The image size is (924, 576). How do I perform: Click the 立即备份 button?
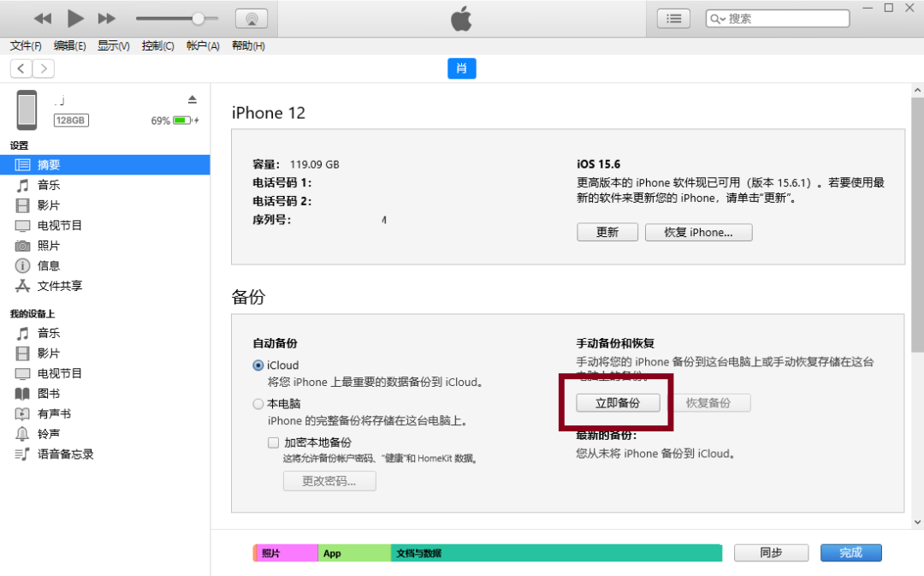618,402
